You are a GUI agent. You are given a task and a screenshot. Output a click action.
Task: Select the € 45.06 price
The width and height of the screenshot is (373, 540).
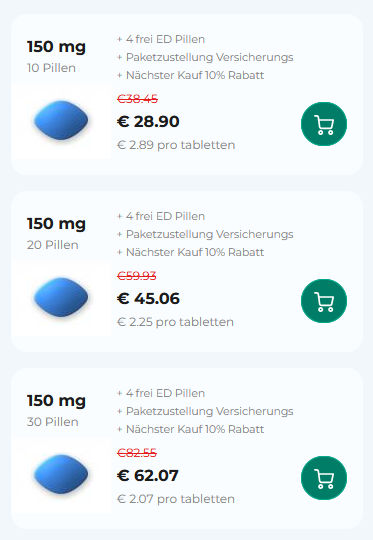pyautogui.click(x=148, y=299)
